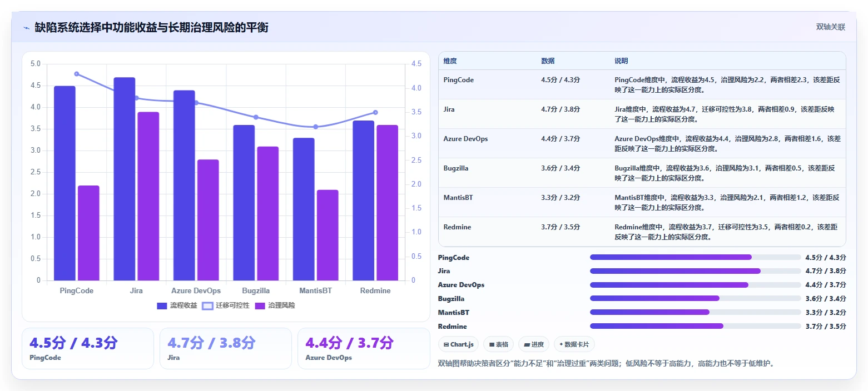Click the Jira stat card 4.7分 / 3.8分
Screen dimensions: 868x391
point(226,348)
